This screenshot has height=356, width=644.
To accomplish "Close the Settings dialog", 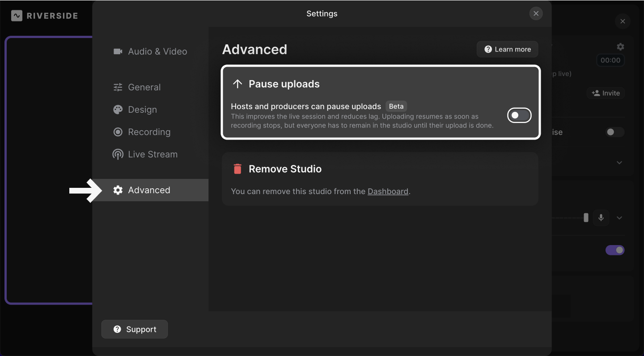I will pyautogui.click(x=536, y=13).
